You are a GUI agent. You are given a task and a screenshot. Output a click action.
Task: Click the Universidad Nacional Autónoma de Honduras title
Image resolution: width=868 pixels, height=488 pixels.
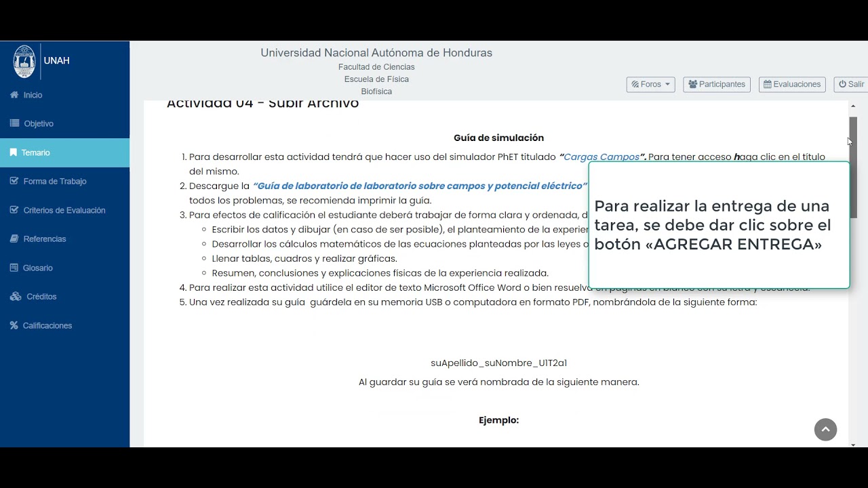click(376, 53)
